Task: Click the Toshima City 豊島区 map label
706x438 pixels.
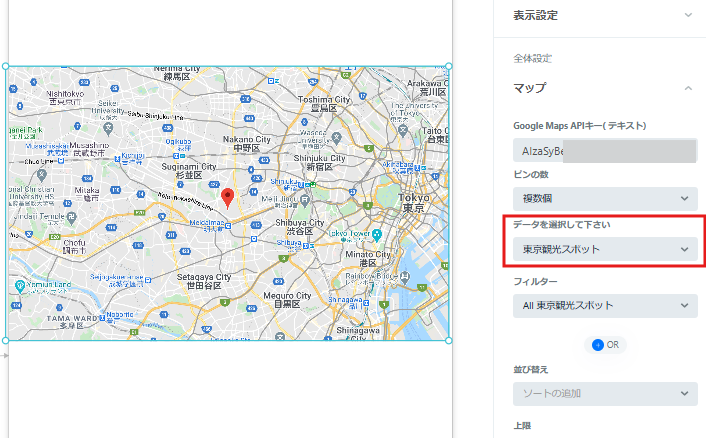Action: click(x=324, y=104)
